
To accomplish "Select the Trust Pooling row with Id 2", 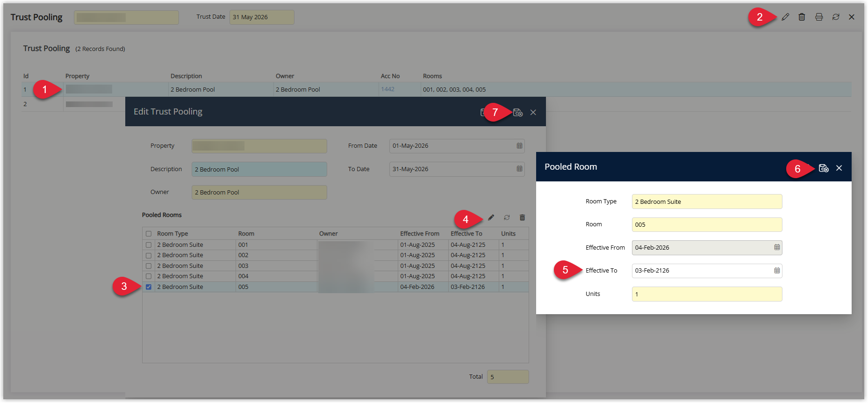I will point(436,104).
